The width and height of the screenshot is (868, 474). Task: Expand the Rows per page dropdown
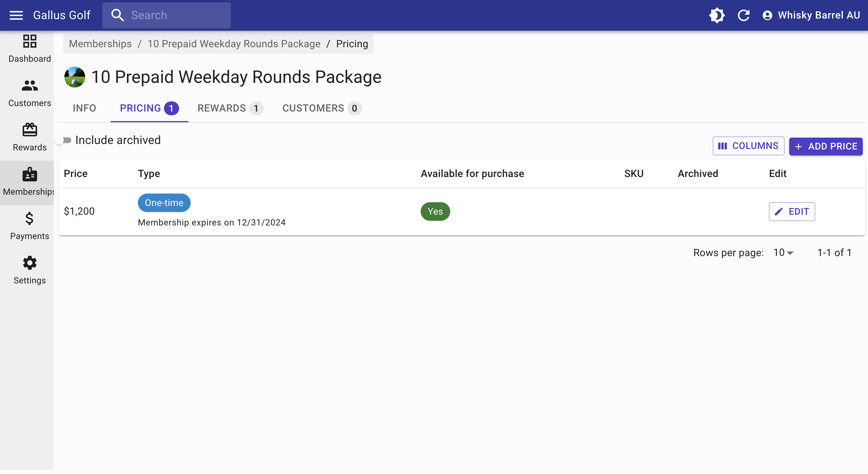point(783,253)
